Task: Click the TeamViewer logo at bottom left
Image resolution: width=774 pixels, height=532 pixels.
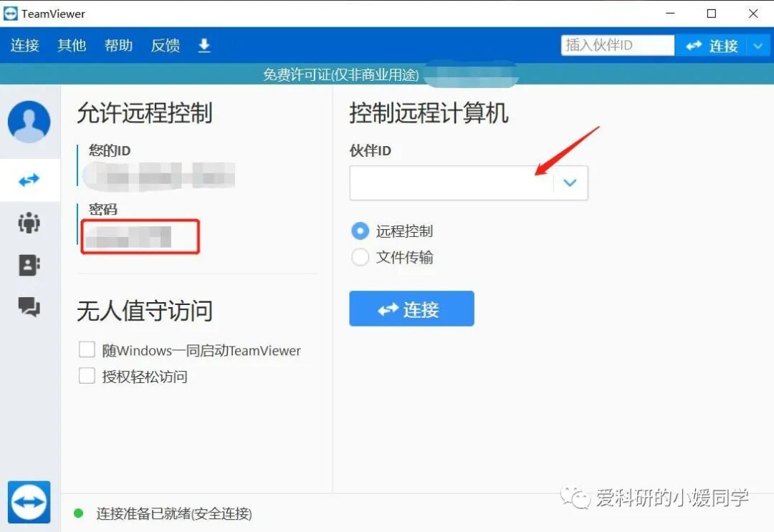Action: (29, 502)
